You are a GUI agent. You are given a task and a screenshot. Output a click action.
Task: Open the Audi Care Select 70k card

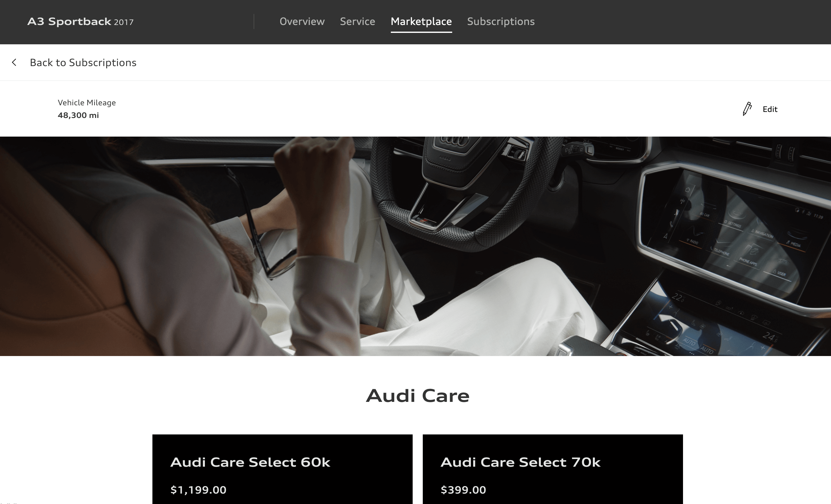point(552,469)
